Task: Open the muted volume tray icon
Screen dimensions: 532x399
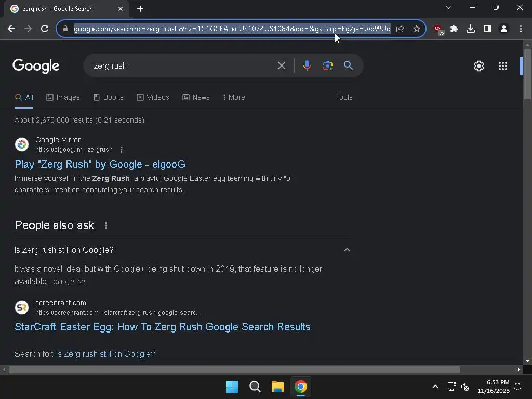Action: pos(465,387)
